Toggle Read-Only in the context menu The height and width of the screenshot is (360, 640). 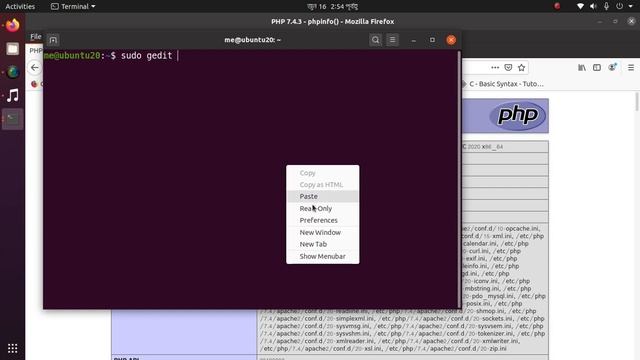322,209
